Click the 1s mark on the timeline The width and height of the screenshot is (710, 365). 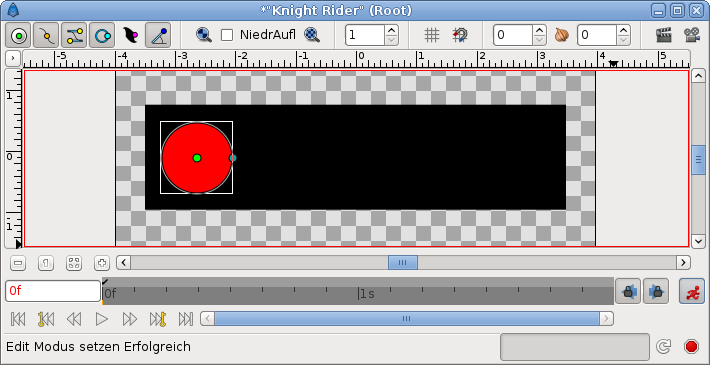coord(367,294)
